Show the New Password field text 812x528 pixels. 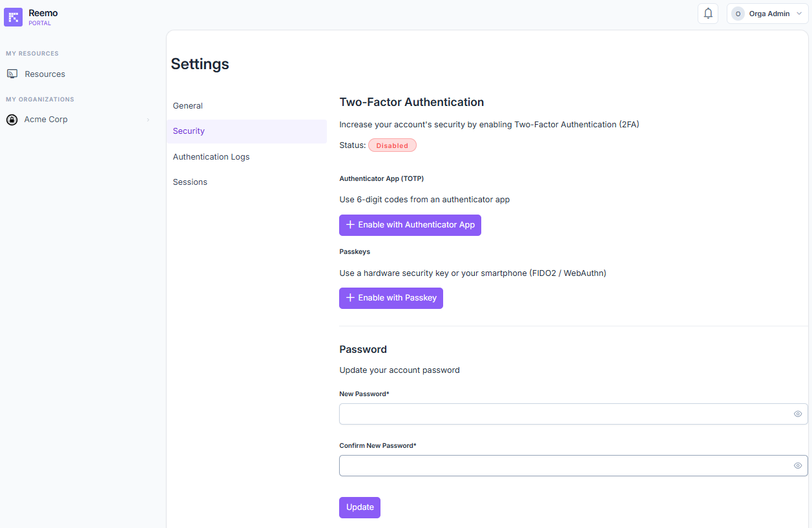(798, 414)
